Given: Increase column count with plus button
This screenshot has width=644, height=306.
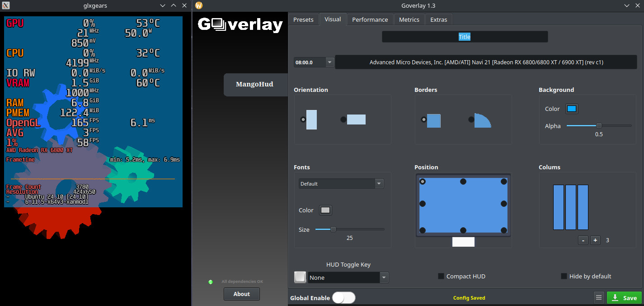Looking at the screenshot, I should click(x=595, y=240).
